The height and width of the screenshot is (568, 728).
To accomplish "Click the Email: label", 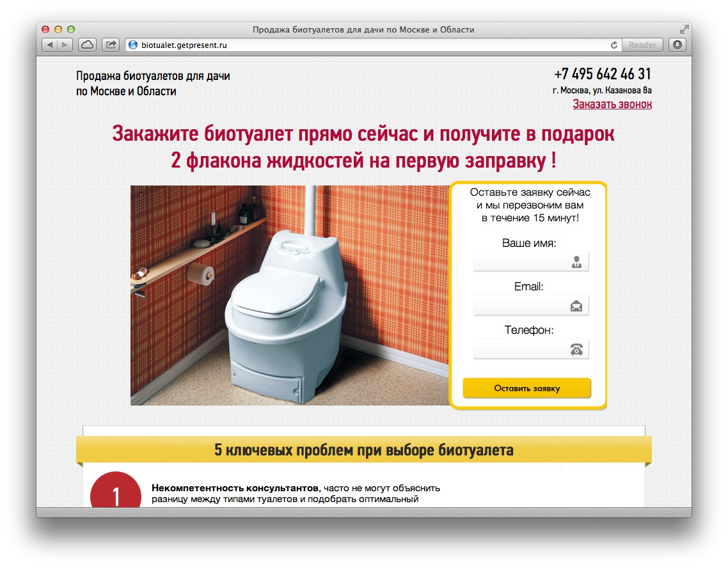I will [529, 287].
